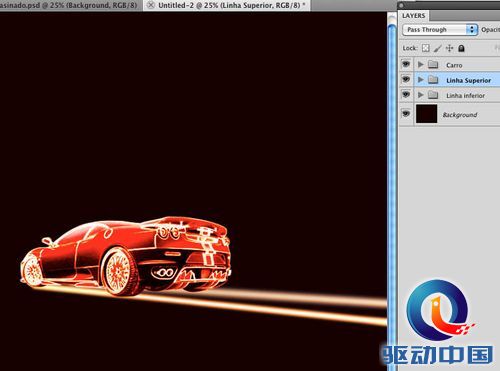
Task: Click the Opacity label in Layers panel
Action: click(490, 30)
